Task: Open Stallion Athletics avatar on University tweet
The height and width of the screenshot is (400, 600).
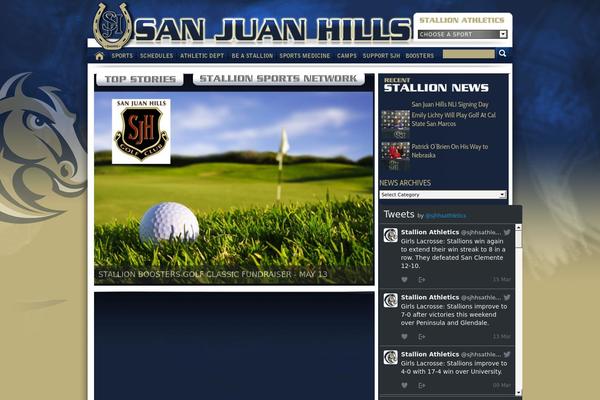Action: (391, 358)
